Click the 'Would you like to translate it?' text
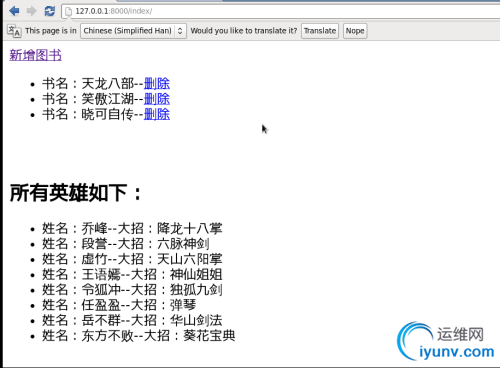Screen dimensions: 500x368 [x=244, y=31]
